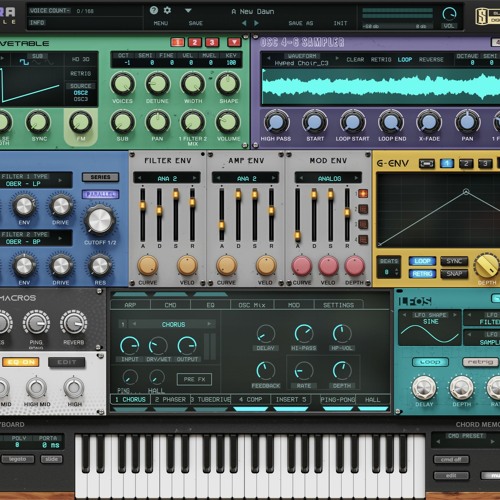This screenshot has height=500, width=500.
Task: Select next sampler waveform with right arrow
Action: tap(337, 58)
